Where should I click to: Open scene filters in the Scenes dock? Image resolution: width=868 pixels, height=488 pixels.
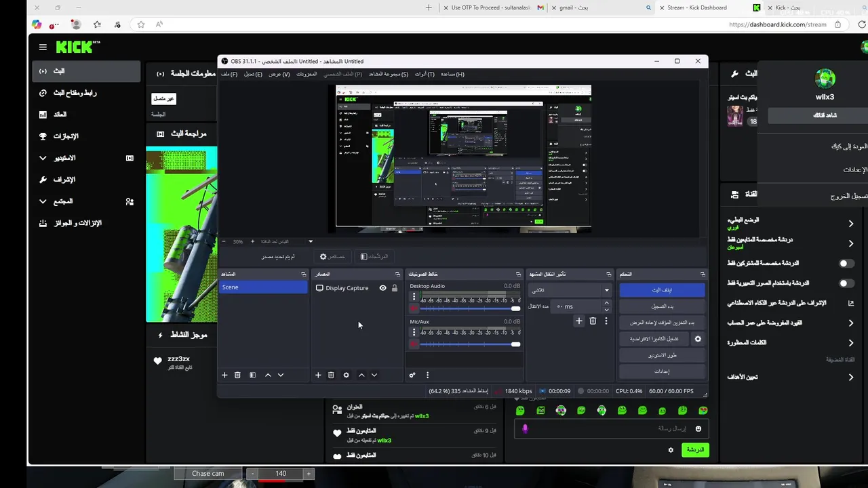252,375
